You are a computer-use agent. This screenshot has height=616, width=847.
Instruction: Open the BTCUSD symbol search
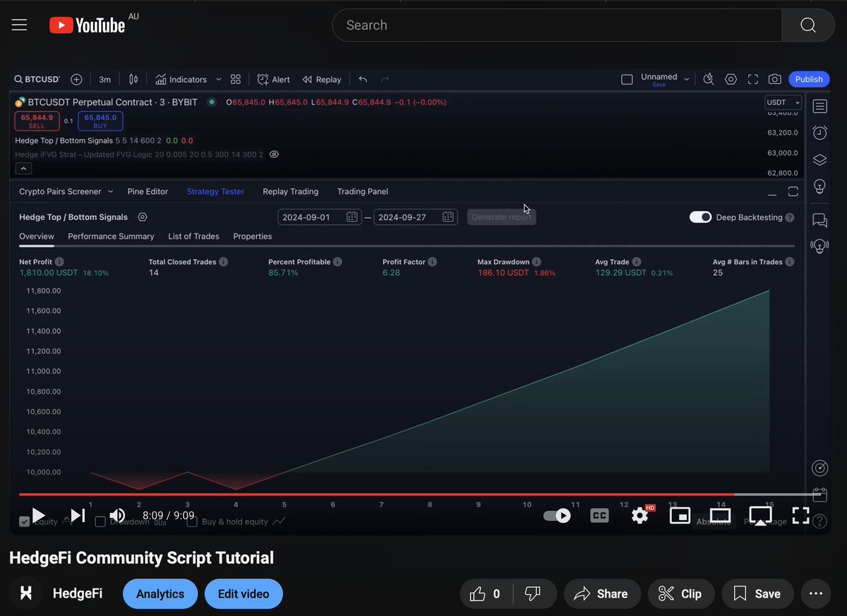coord(38,80)
